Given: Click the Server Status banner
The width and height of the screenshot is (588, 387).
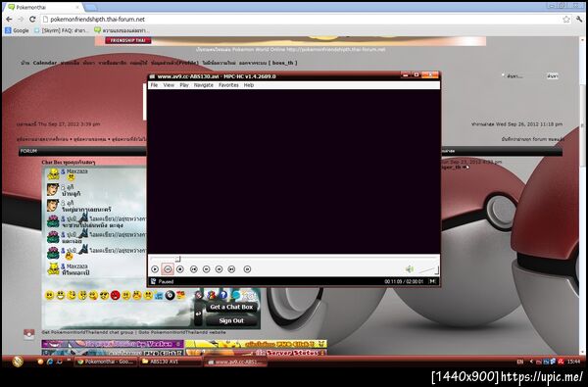Looking at the screenshot, I should click(x=256, y=353).
